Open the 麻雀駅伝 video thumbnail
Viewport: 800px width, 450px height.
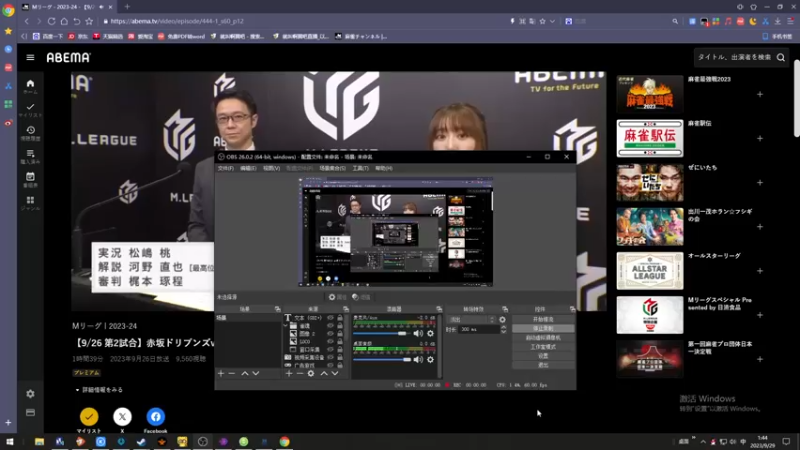649,138
